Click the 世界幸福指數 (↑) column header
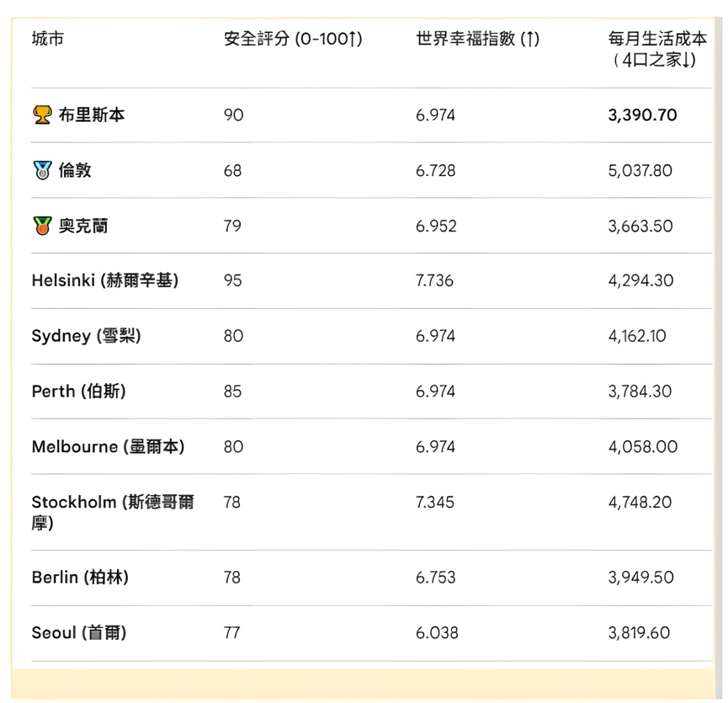The height and width of the screenshot is (703, 728). pos(477,39)
